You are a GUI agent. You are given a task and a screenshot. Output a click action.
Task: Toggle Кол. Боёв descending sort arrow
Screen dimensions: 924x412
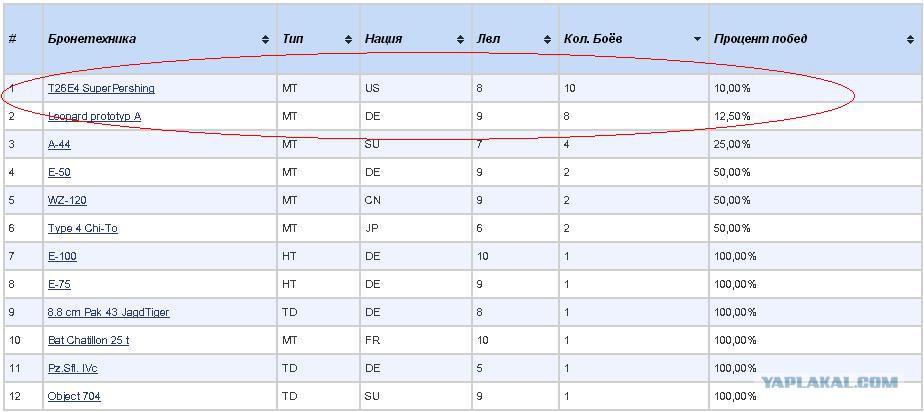[x=698, y=39]
